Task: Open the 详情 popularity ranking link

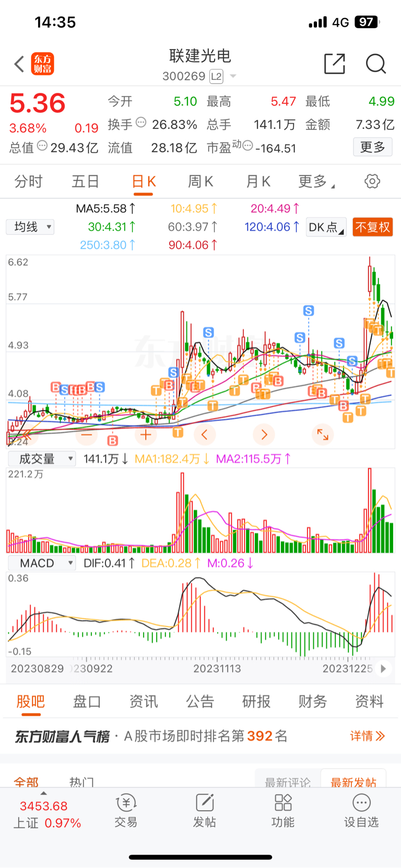Action: [368, 736]
